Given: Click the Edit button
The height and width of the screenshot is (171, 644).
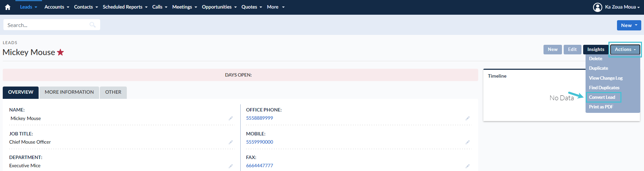Looking at the screenshot, I should [572, 50].
